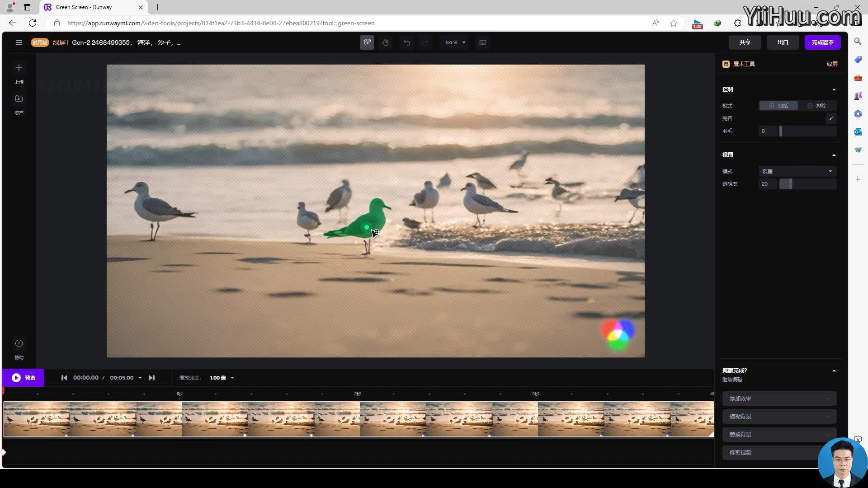Collapse the View (视图) section

[x=834, y=155]
